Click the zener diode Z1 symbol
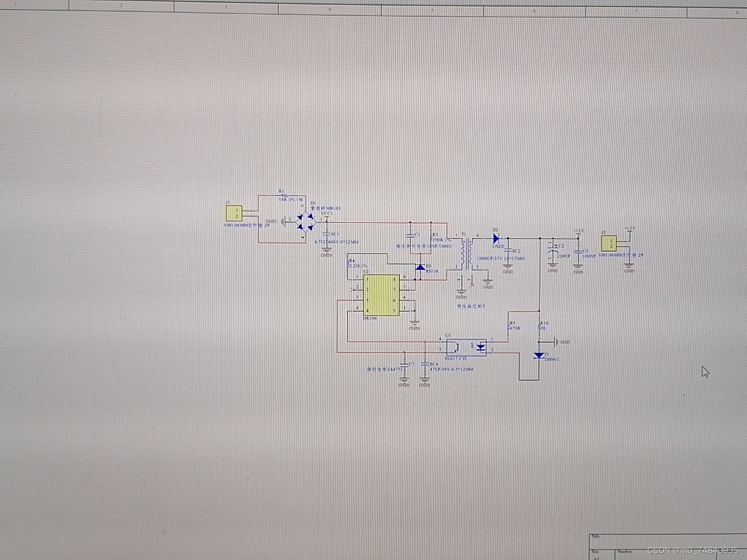747x560 pixels. (x=539, y=356)
